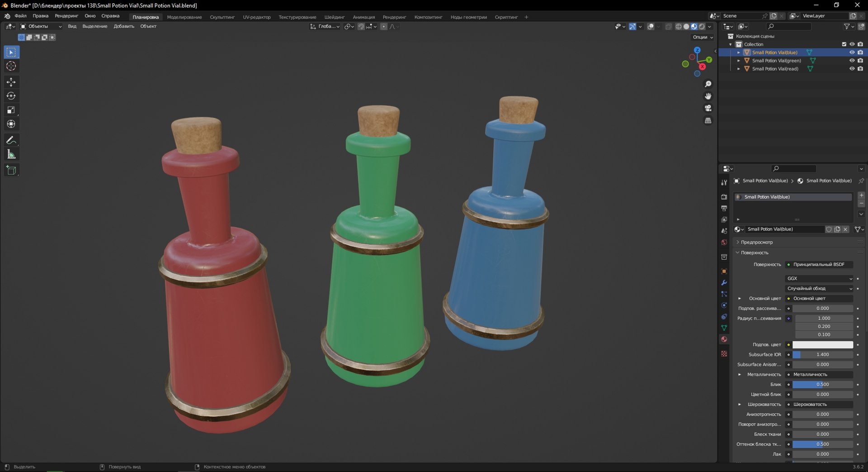The width and height of the screenshot is (868, 472).
Task: Open the GGX distribution dropdown
Action: tap(820, 279)
